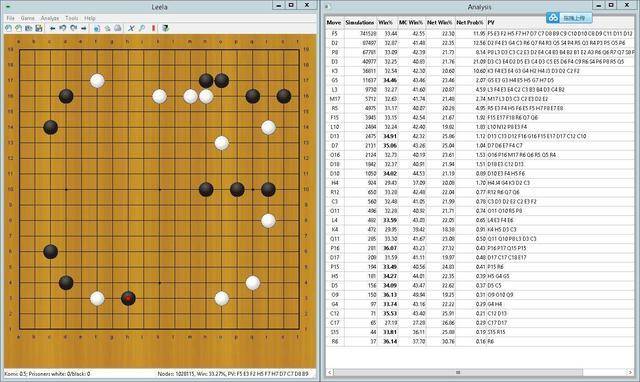Select the R12 move row

pyautogui.click(x=480, y=192)
